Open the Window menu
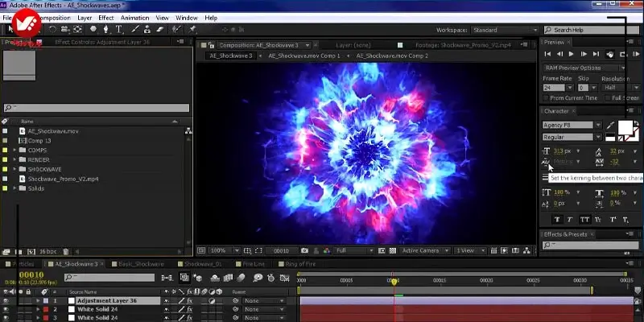644x322 pixels. (x=187, y=18)
